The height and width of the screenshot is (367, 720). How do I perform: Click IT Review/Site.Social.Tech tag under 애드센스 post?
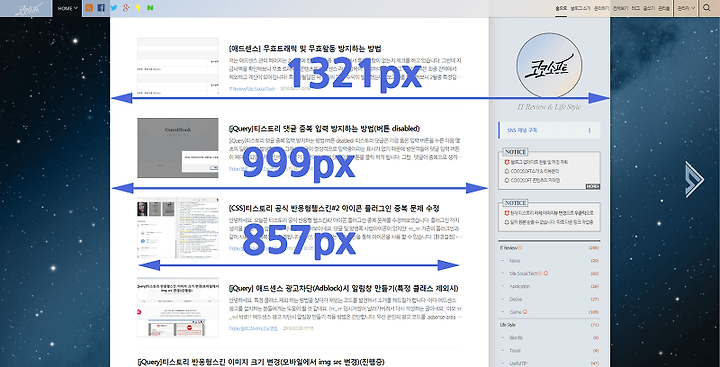[x=252, y=89]
